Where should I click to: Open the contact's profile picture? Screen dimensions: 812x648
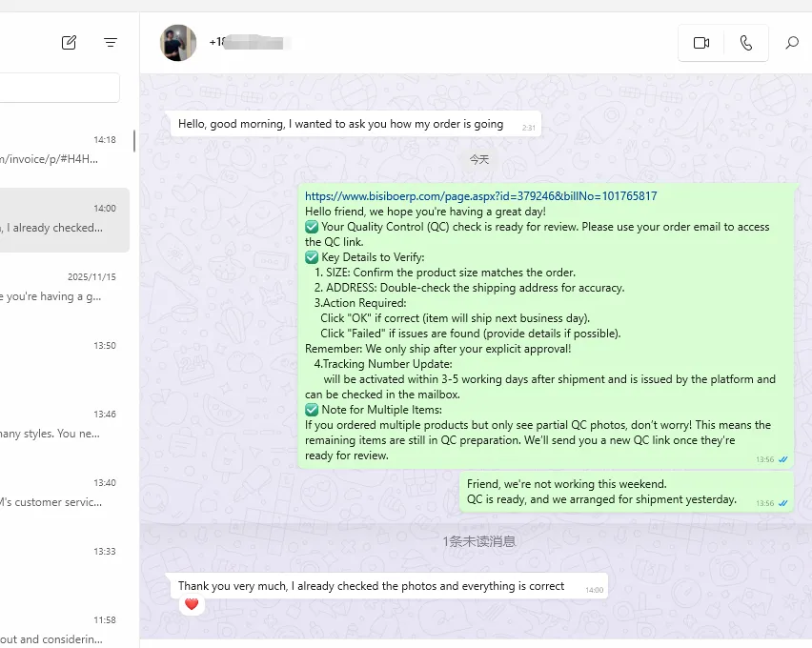(x=178, y=43)
